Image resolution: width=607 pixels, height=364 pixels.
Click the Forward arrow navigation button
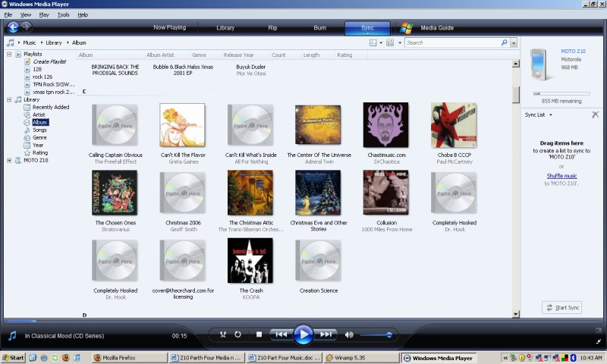26,27
